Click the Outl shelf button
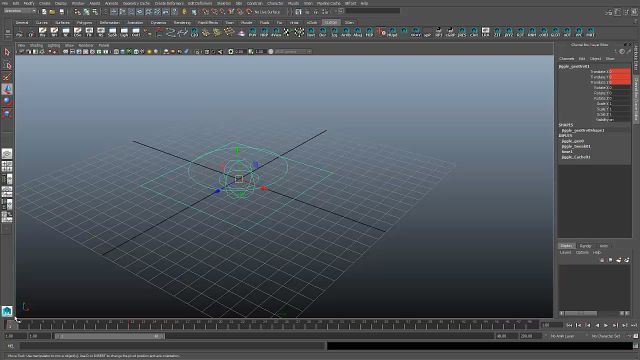 pyautogui.click(x=136, y=32)
